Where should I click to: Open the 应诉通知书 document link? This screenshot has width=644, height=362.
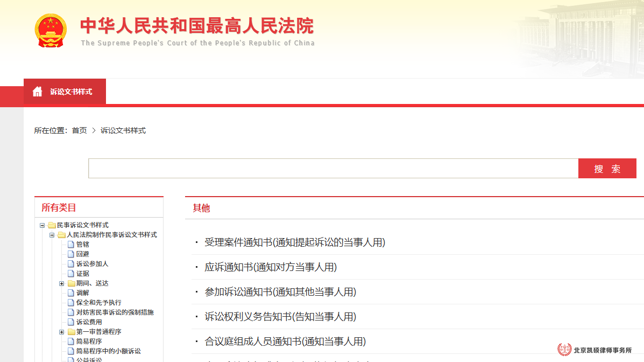pos(270,267)
